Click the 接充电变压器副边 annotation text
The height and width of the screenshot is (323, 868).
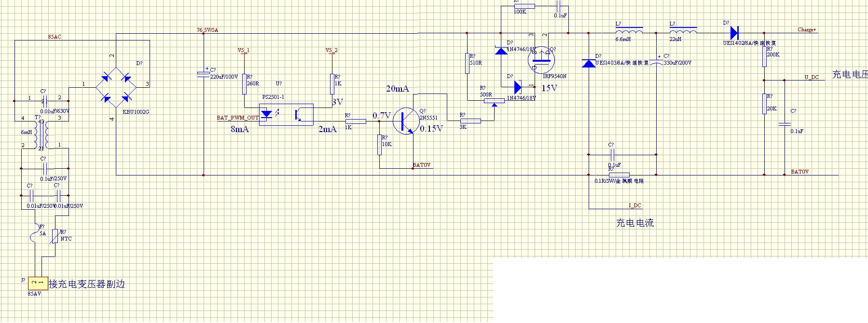(x=87, y=284)
